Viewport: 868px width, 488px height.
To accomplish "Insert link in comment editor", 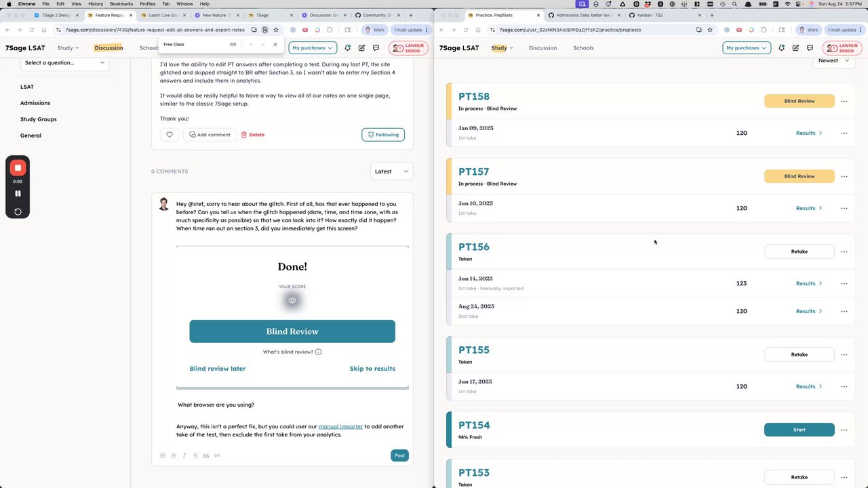I will click(217, 455).
